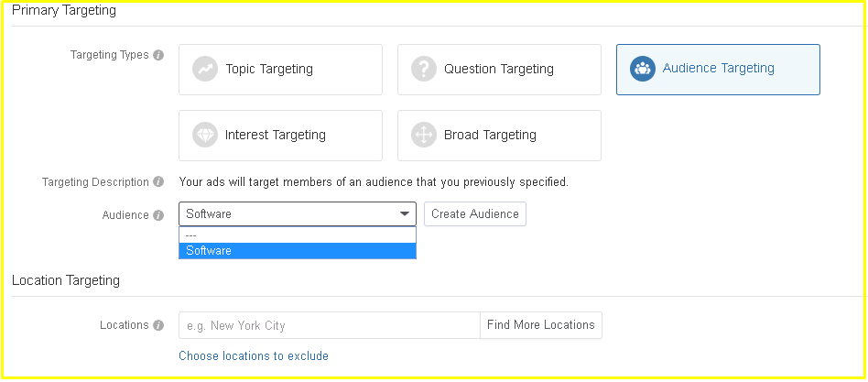Pick the Broad Targeting option
The height and width of the screenshot is (382, 868).
499,136
